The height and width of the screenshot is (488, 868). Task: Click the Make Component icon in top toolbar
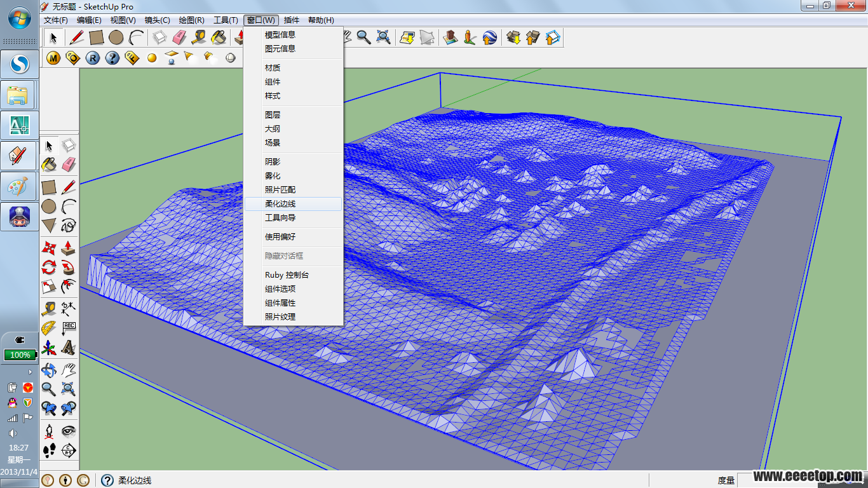point(159,37)
